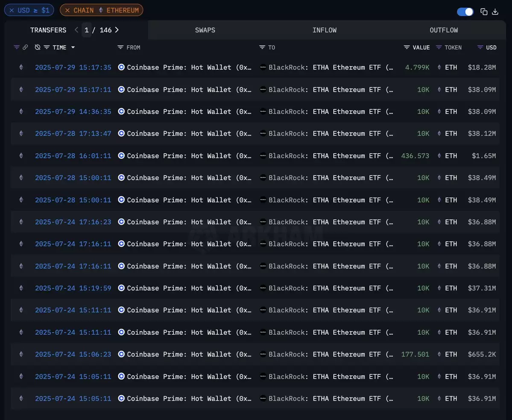The image size is (512, 420).
Task: Click ETH token icon in $655.2K row
Action: click(439, 354)
